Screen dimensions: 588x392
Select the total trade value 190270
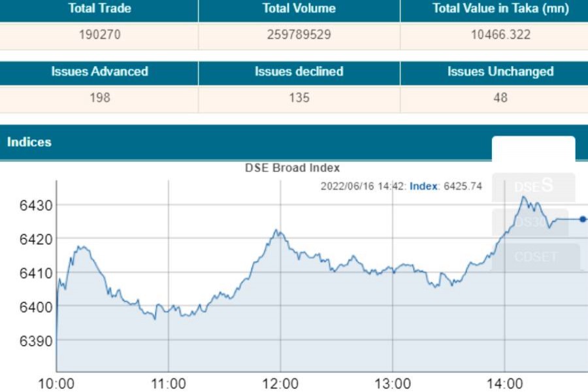tap(99, 35)
